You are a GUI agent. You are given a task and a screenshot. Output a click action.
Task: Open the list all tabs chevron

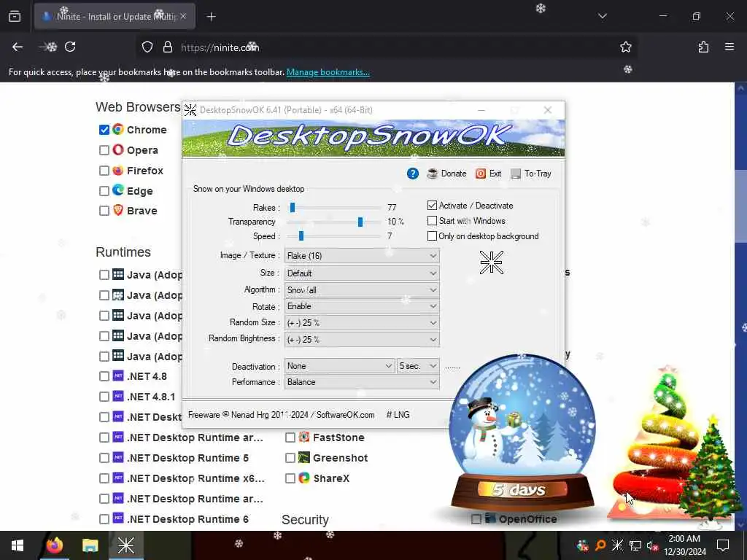coord(603,16)
